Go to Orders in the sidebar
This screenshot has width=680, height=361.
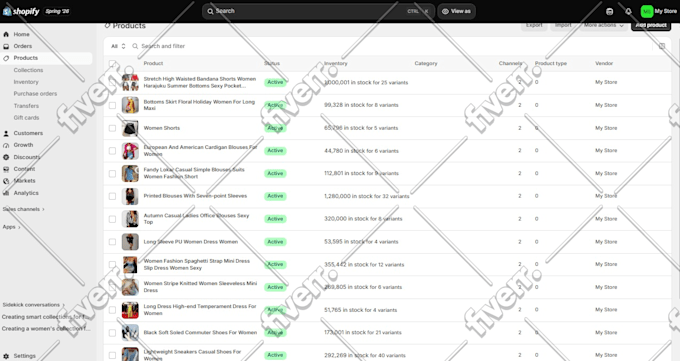[23, 46]
